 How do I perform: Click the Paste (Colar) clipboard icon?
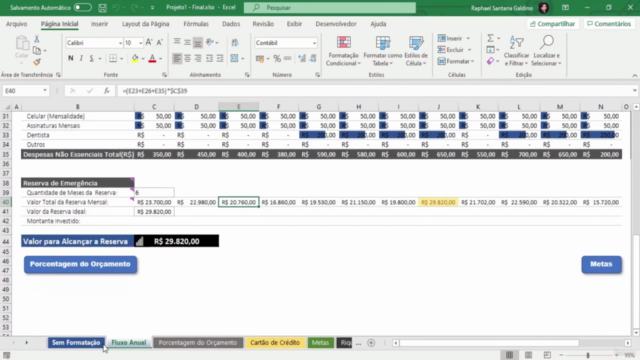click(22, 43)
